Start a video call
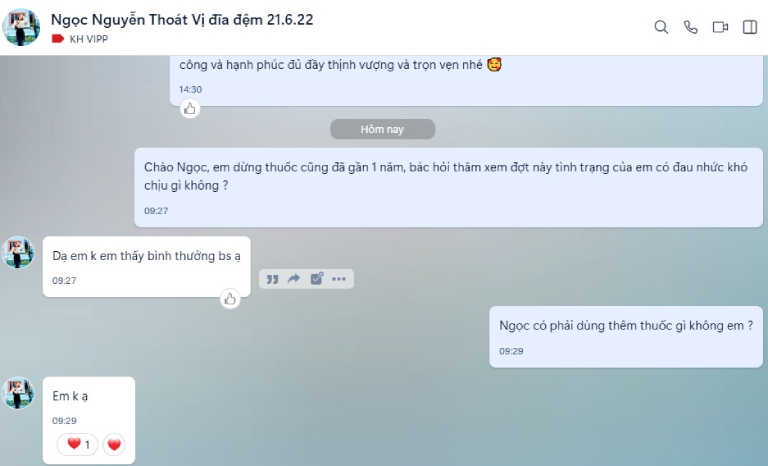This screenshot has width=768, height=466. [720, 27]
